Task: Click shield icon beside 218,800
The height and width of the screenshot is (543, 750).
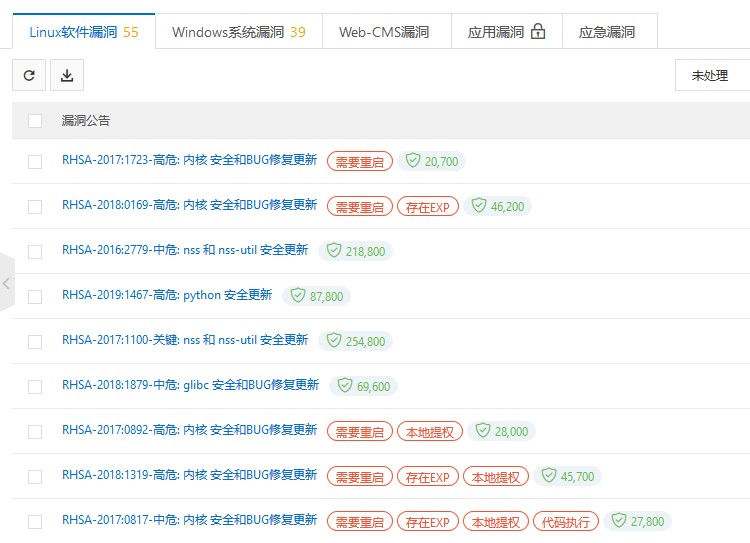Action: pyautogui.click(x=332, y=251)
